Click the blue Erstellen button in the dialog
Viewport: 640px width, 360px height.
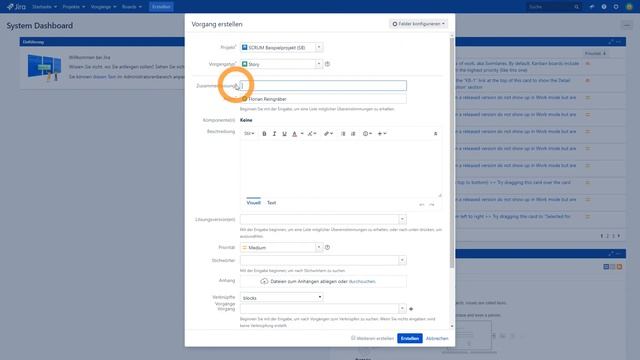[x=410, y=338]
